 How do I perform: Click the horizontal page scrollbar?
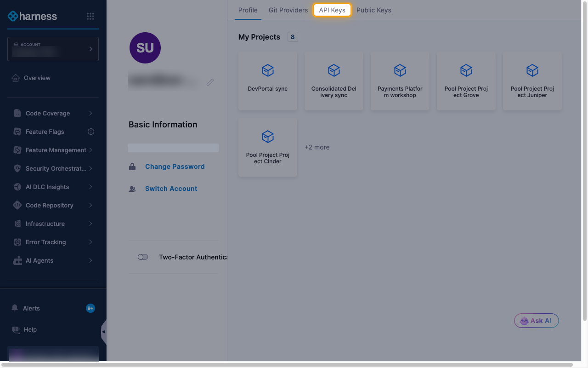pyautogui.click(x=287, y=365)
